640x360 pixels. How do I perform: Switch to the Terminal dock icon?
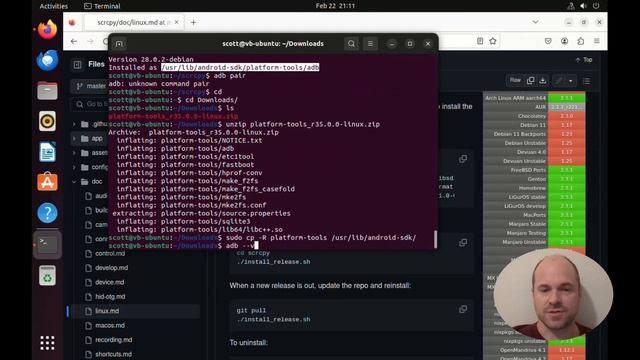47,245
